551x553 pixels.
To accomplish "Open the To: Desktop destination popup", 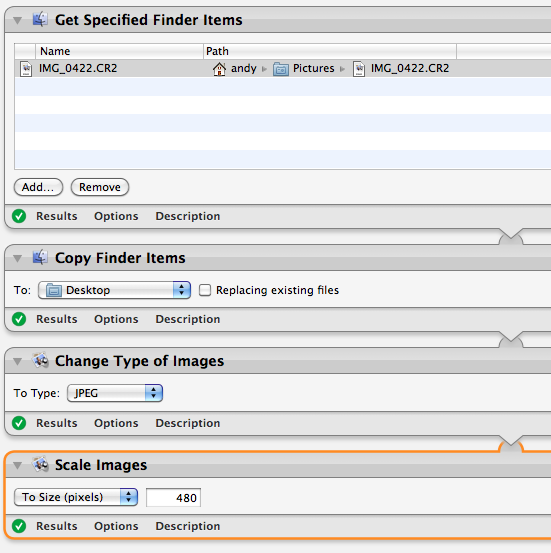I will [114, 290].
